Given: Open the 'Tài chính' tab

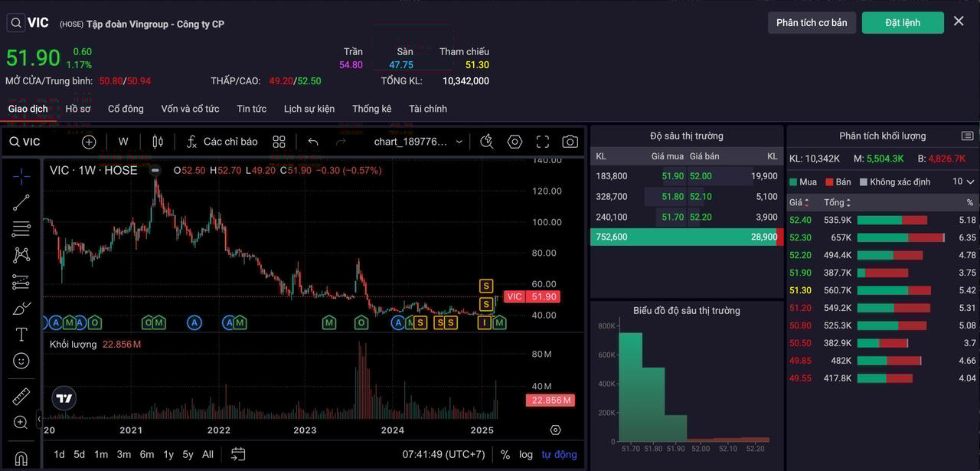Looking at the screenshot, I should (427, 109).
